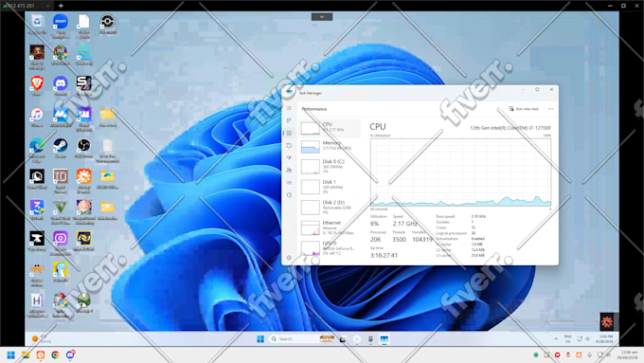Viewport: 644px width, 363px height.
Task: Open Chrome on local taskbar
Action: coord(55,354)
